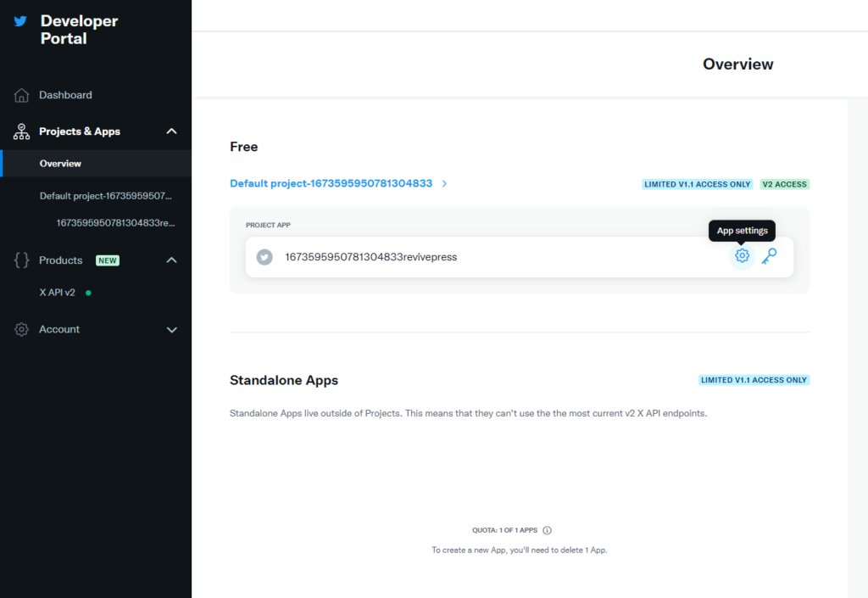Click the NEW badge next to Products

click(x=107, y=260)
